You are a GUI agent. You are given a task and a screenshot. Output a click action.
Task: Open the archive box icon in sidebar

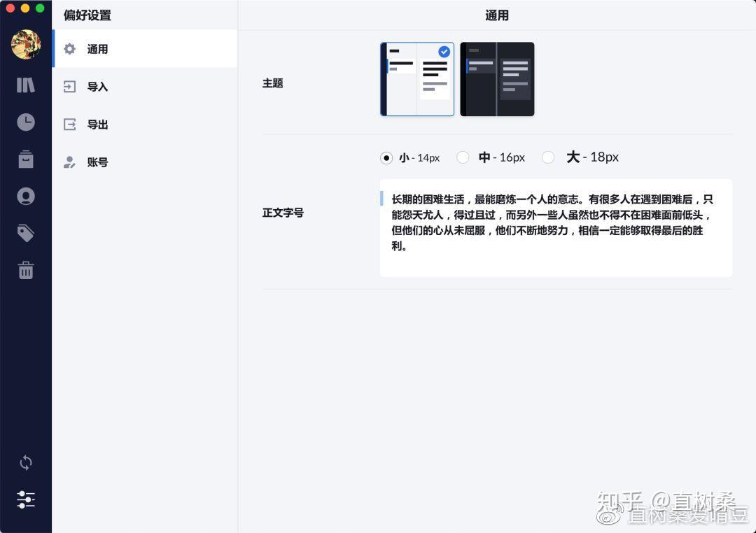[26, 159]
